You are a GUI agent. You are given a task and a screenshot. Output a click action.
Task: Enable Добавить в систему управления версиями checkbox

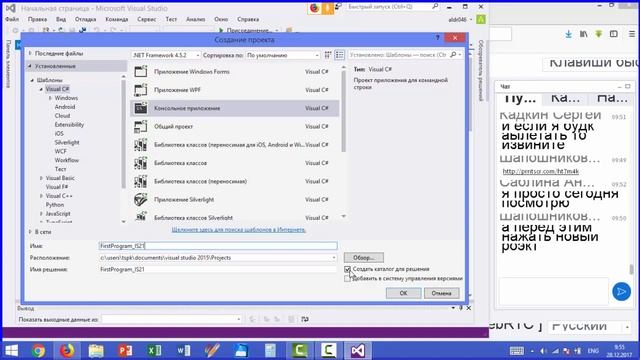coord(347,278)
